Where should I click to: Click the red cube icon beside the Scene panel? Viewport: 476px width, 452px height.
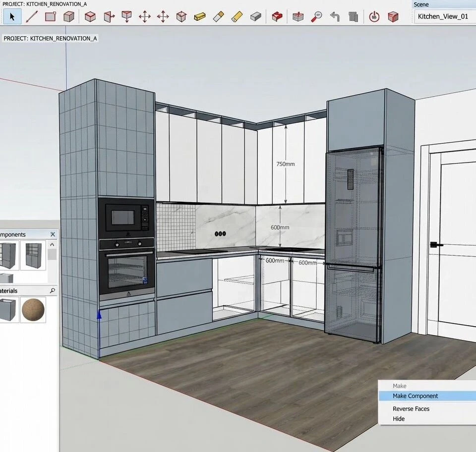tap(393, 16)
